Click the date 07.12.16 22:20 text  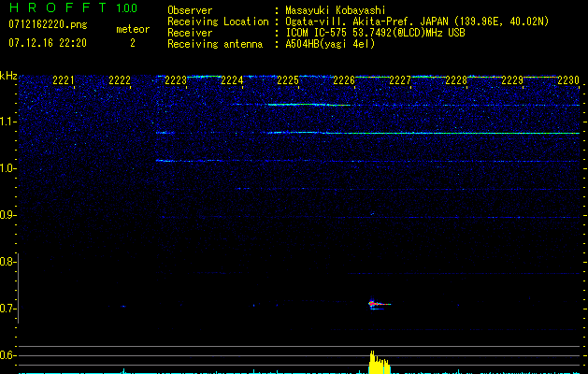pos(48,43)
